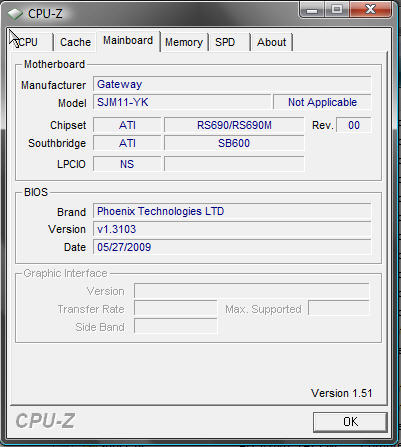Screen dimensions: 401x447
Task: Click the Graphic Interface Version field
Action: [252, 291]
